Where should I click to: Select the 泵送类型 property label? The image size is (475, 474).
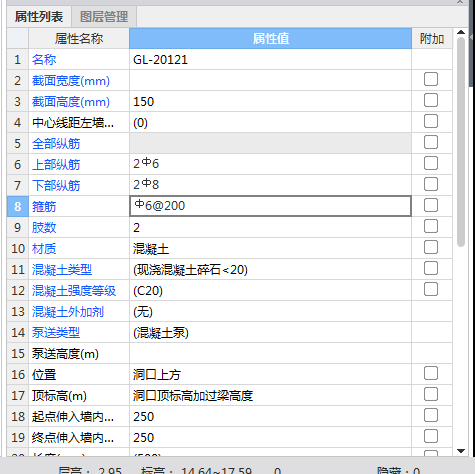[56, 333]
